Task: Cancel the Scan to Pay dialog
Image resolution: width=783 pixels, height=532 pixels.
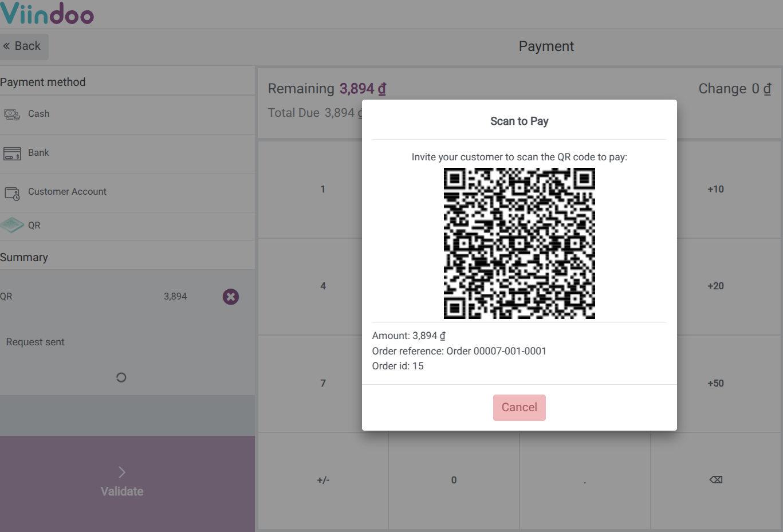Action: tap(519, 407)
